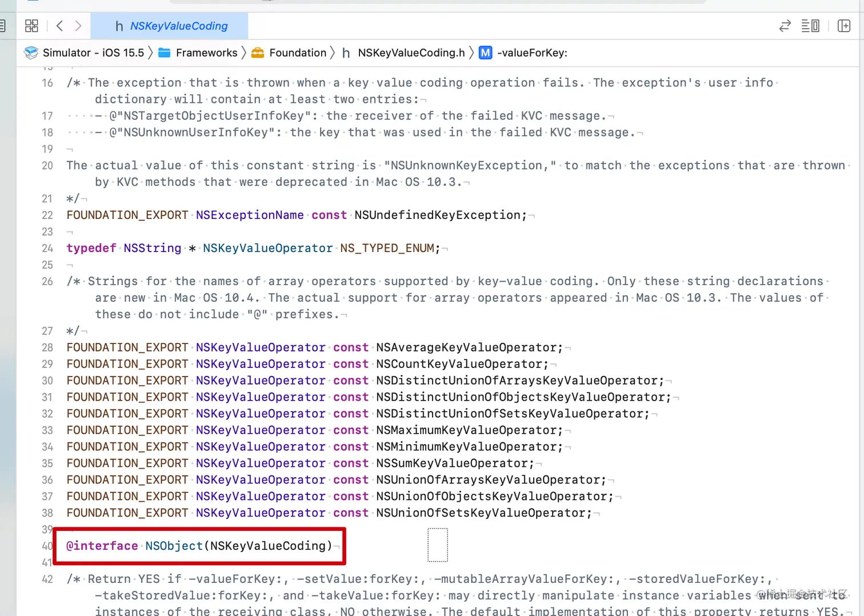Click NSObject on line 40
The width and height of the screenshot is (864, 616).
174,546
